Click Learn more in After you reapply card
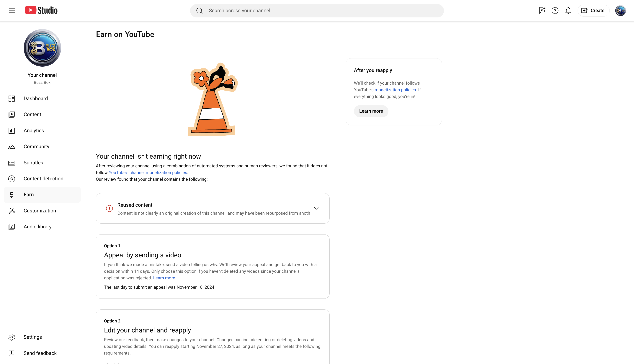 click(x=371, y=111)
